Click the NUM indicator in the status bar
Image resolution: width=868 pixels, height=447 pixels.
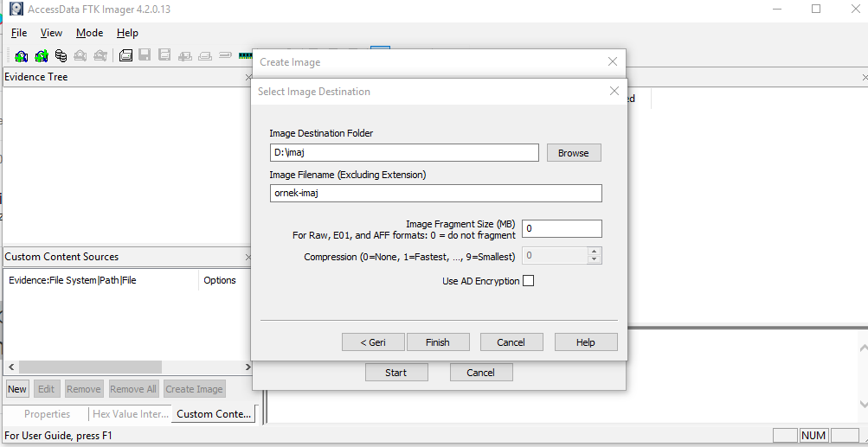coord(813,436)
